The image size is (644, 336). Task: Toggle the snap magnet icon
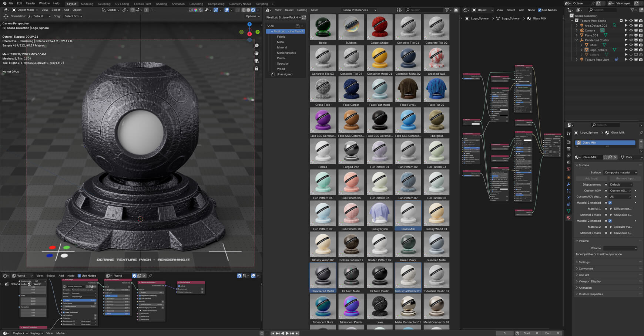(x=133, y=10)
